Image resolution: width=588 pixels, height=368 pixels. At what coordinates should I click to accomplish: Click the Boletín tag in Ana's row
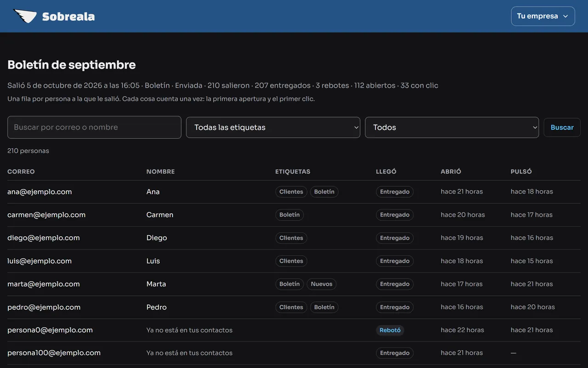tap(324, 192)
